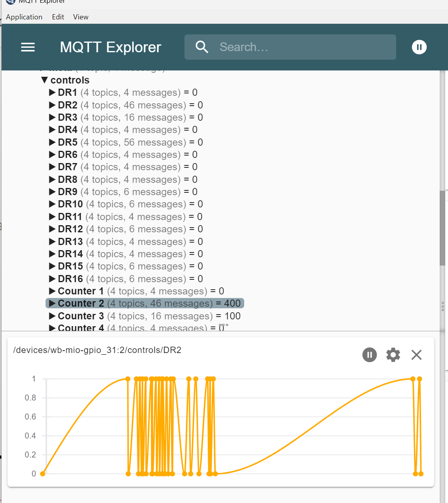This screenshot has height=503, width=448.
Task: Open the View menu
Action: pyautogui.click(x=81, y=17)
